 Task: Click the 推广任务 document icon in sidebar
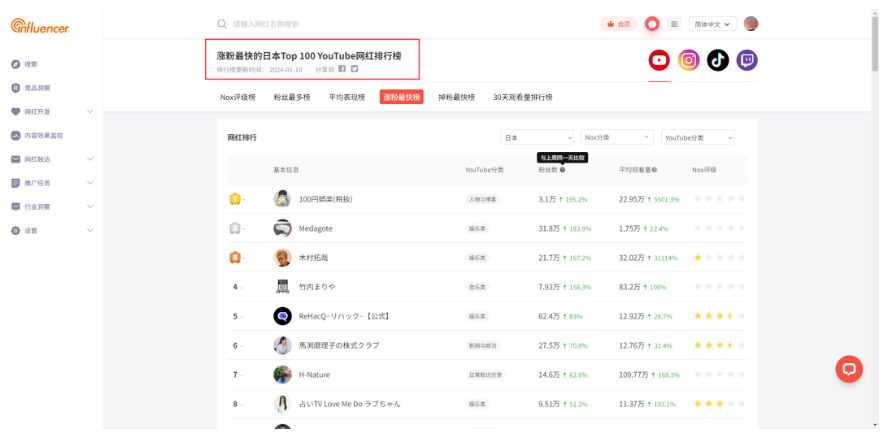click(x=16, y=183)
